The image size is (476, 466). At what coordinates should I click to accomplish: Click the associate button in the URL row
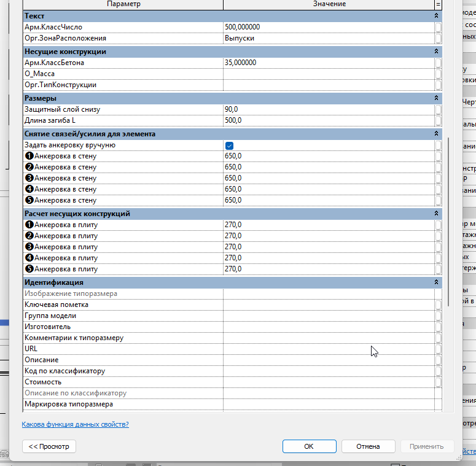tap(438, 349)
